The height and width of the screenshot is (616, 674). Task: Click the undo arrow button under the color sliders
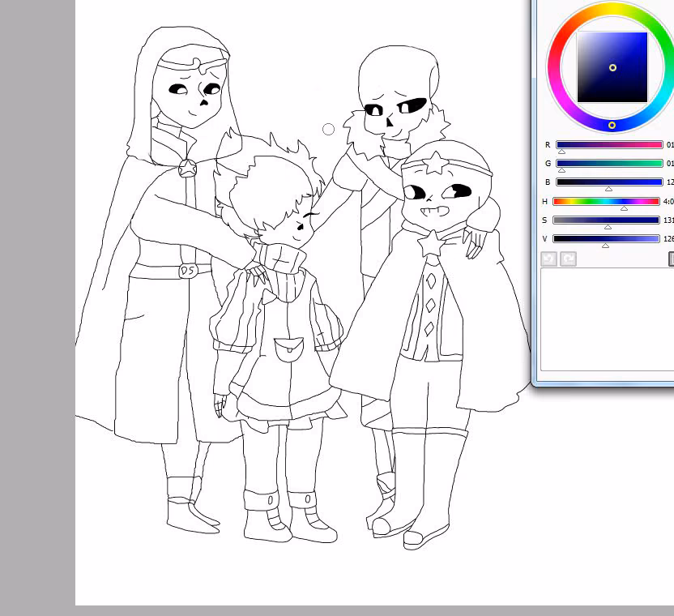pos(548,259)
